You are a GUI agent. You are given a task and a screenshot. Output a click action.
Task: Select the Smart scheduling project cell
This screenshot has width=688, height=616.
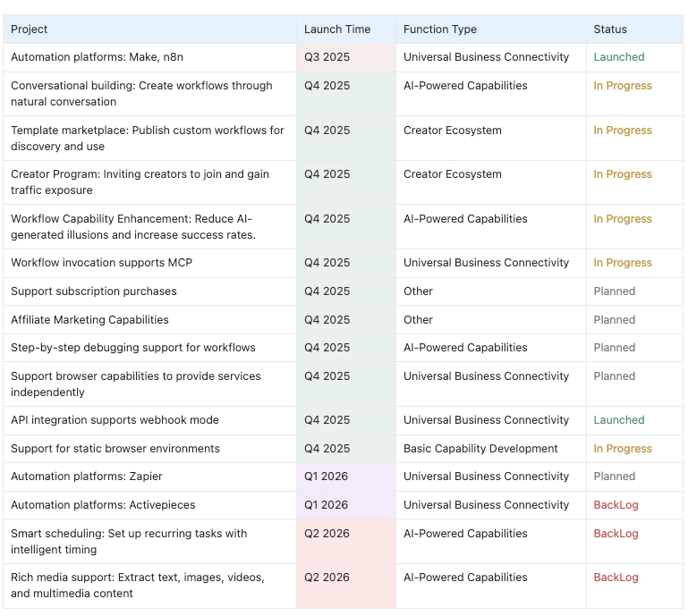coord(129,541)
